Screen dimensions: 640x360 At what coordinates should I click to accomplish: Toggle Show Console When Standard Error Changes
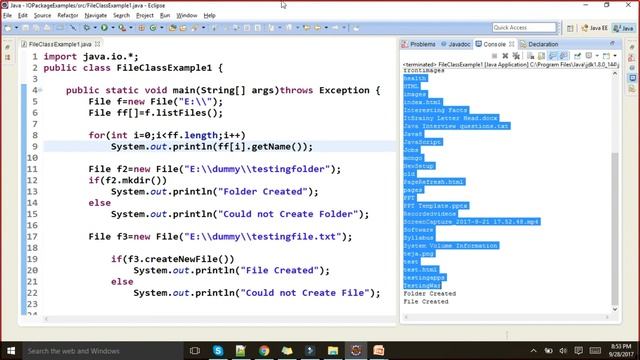point(563,56)
